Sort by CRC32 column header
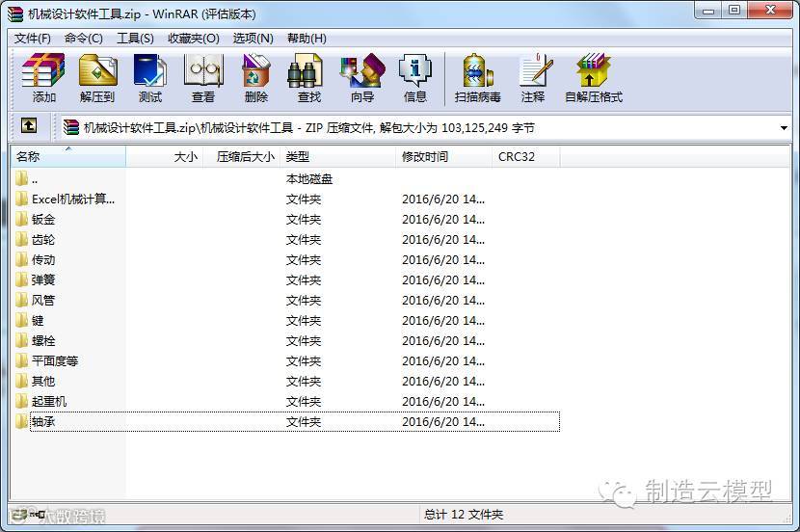 [526, 156]
